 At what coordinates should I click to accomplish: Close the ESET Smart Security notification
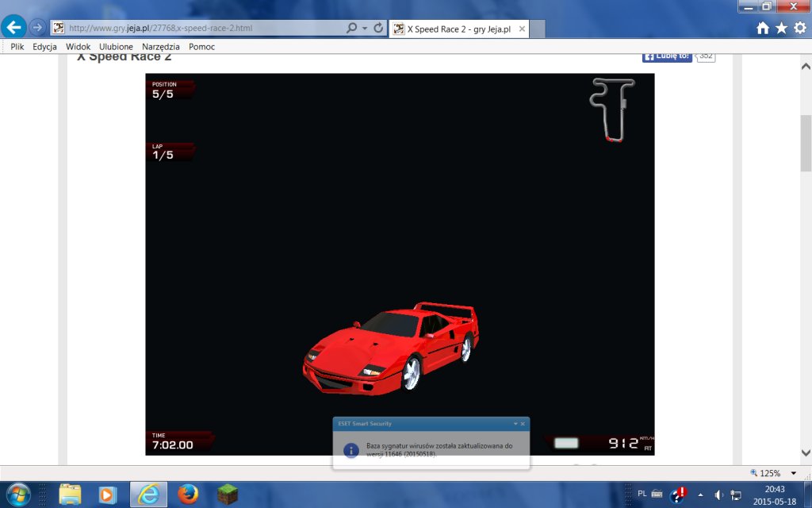point(523,424)
